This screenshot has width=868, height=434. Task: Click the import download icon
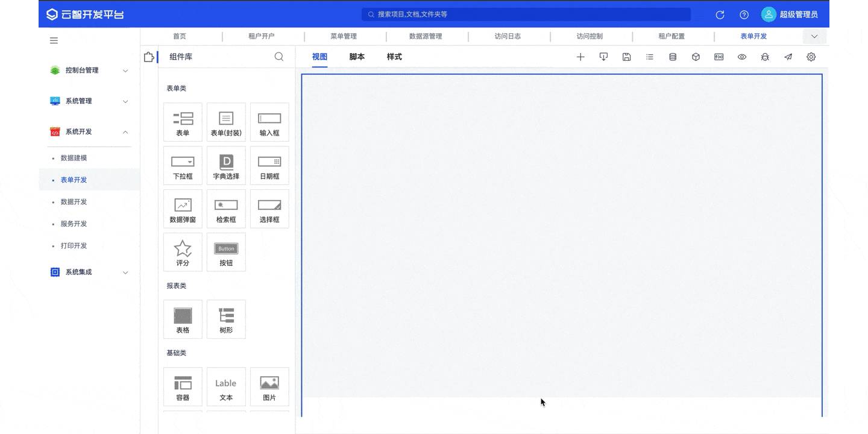(x=603, y=57)
